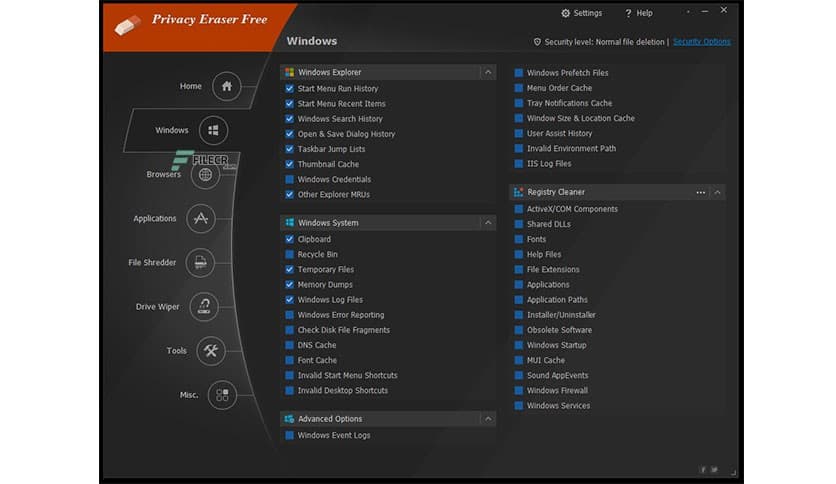Select the Windows logo sidebar icon
The width and height of the screenshot is (836, 484).
click(x=213, y=130)
